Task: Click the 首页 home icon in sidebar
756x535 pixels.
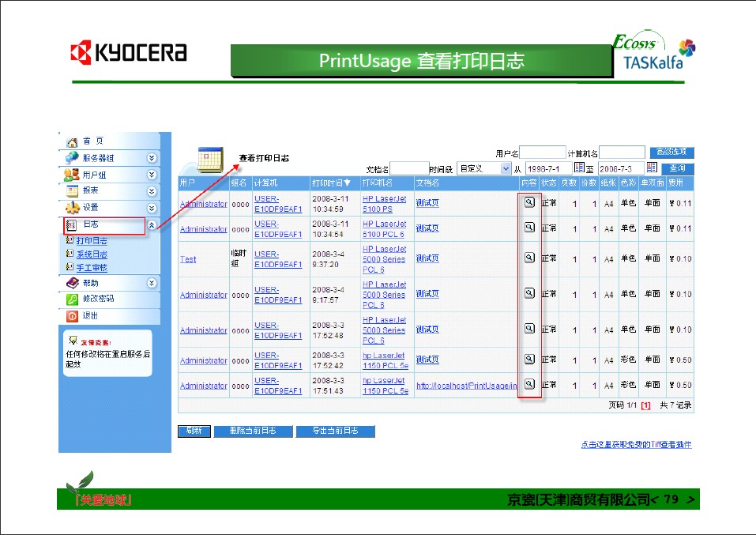Action: pos(73,141)
